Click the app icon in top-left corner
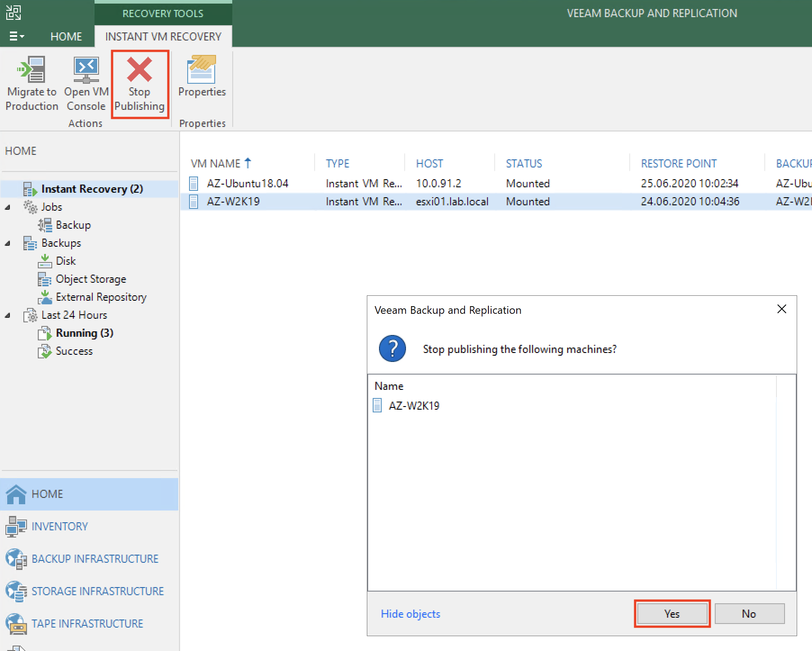The image size is (812, 651). [x=14, y=13]
